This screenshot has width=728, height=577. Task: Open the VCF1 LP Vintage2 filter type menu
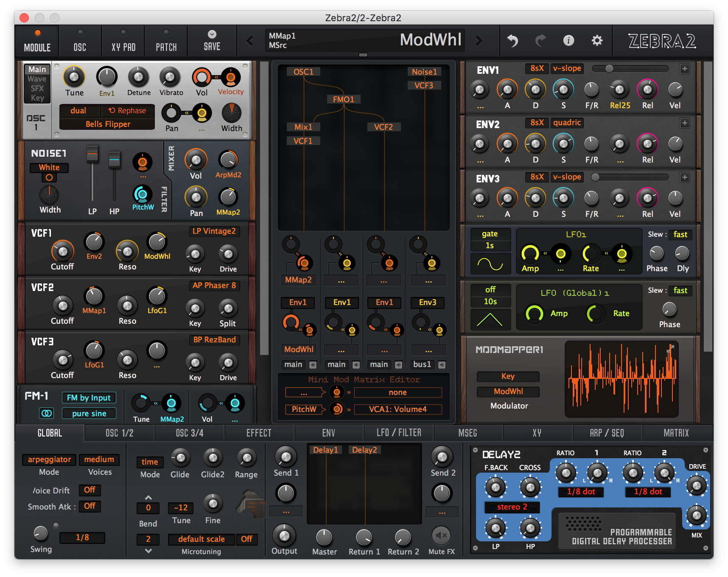pyautogui.click(x=214, y=231)
